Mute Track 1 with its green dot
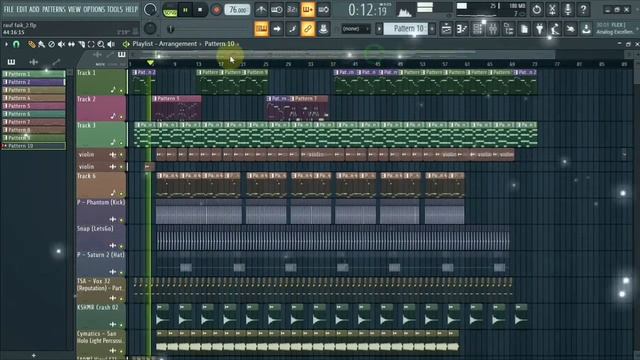The image size is (640, 360). (x=121, y=91)
